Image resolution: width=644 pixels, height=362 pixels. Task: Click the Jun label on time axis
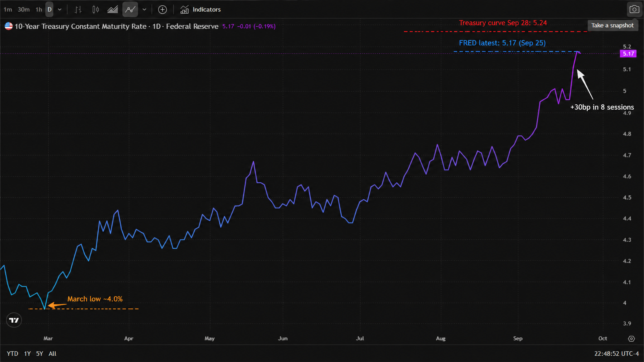tap(283, 338)
